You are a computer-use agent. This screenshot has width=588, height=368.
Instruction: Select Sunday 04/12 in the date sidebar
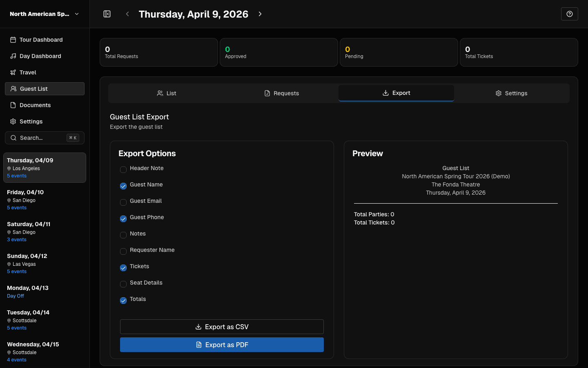27,256
